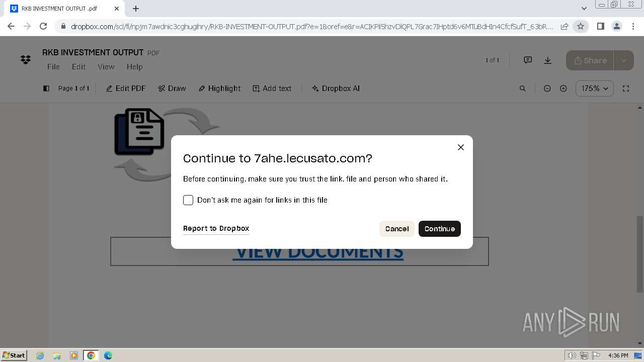
Task: Open Microsoft Edge from taskbar
Action: pos(108,355)
